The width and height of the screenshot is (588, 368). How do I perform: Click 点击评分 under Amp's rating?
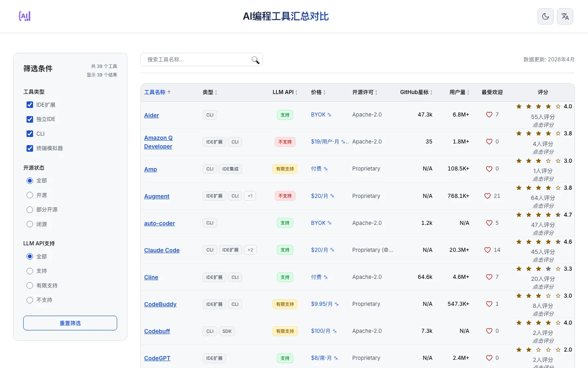point(543,179)
